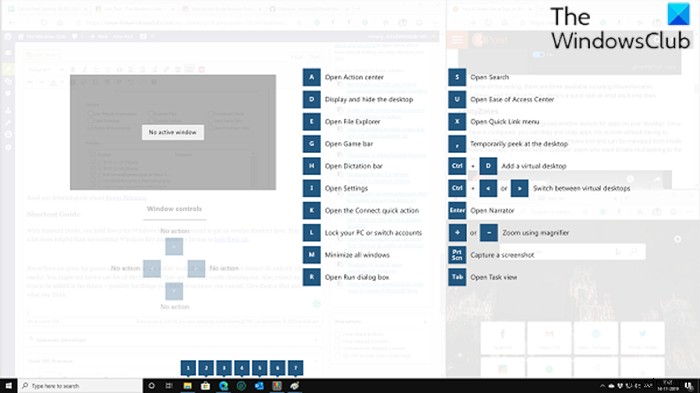Click the Ctrl tile beside Add a virtual desktop
The image size is (700, 393).
coord(457,166)
